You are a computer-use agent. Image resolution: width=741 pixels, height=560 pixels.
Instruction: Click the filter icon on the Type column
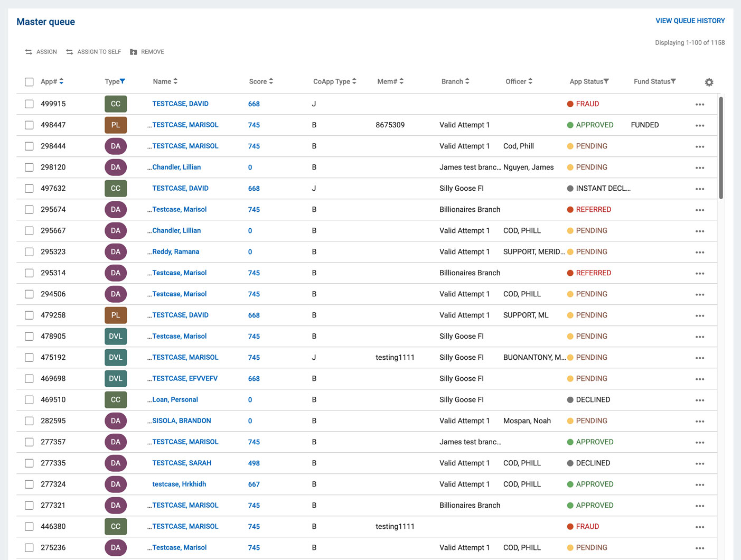(x=124, y=81)
